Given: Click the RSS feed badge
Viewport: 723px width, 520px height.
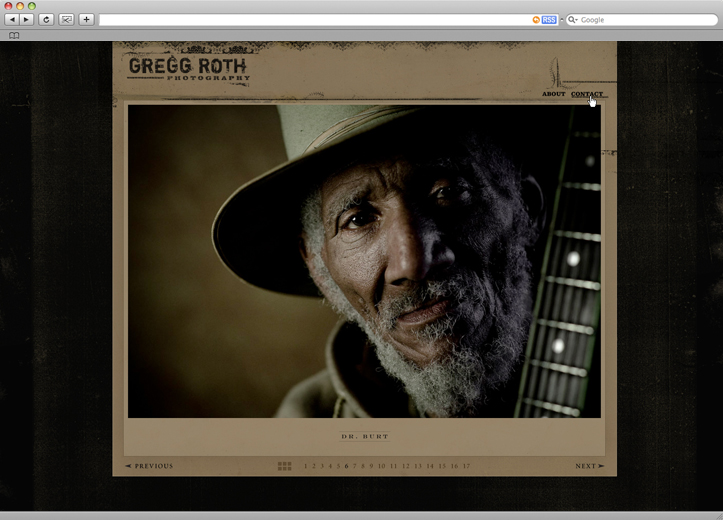Looking at the screenshot, I should [549, 20].
